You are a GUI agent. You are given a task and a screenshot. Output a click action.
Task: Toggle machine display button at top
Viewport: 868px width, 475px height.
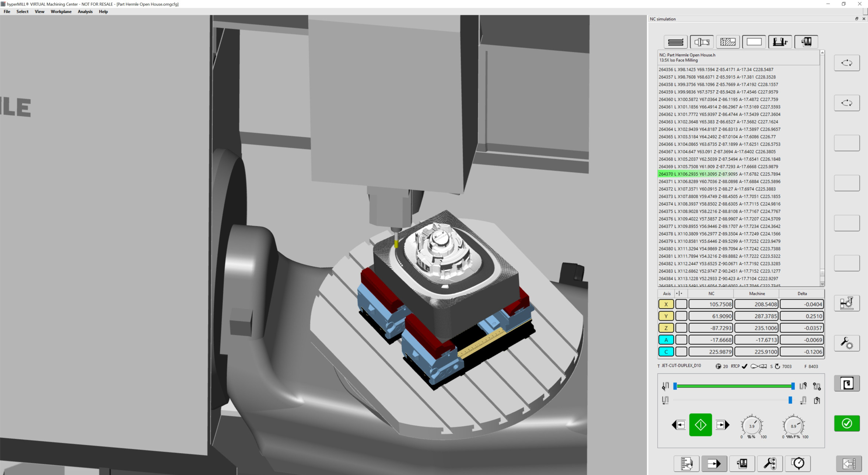coord(806,42)
